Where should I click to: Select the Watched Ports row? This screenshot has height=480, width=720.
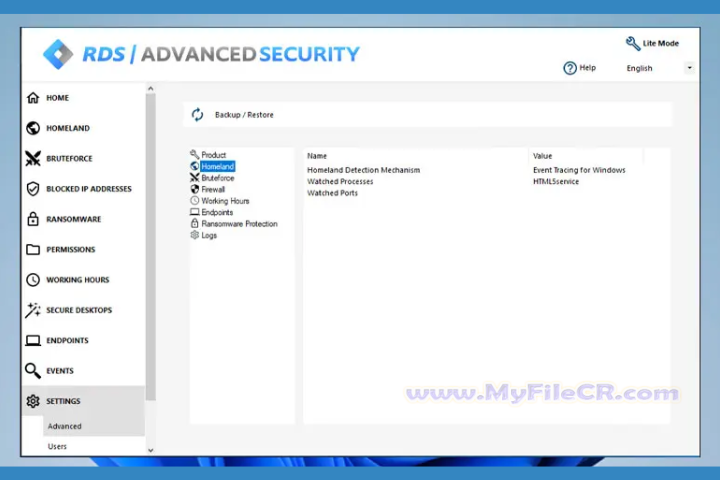(x=332, y=193)
